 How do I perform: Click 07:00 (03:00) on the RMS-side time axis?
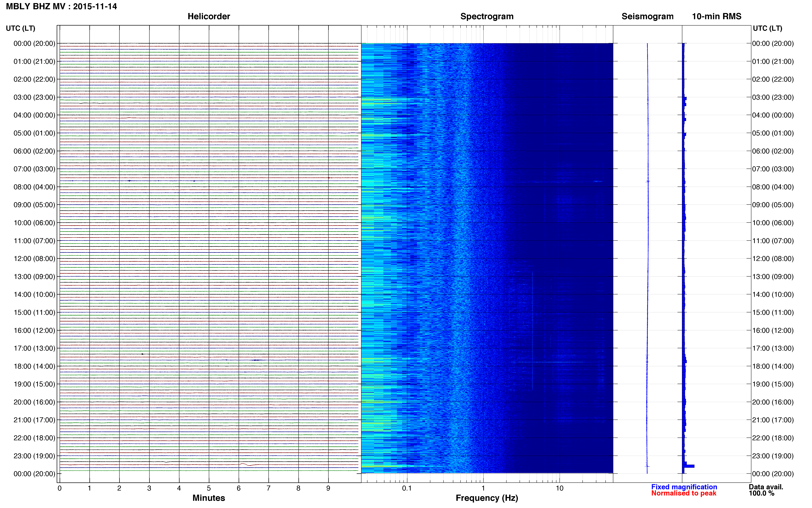click(x=773, y=169)
